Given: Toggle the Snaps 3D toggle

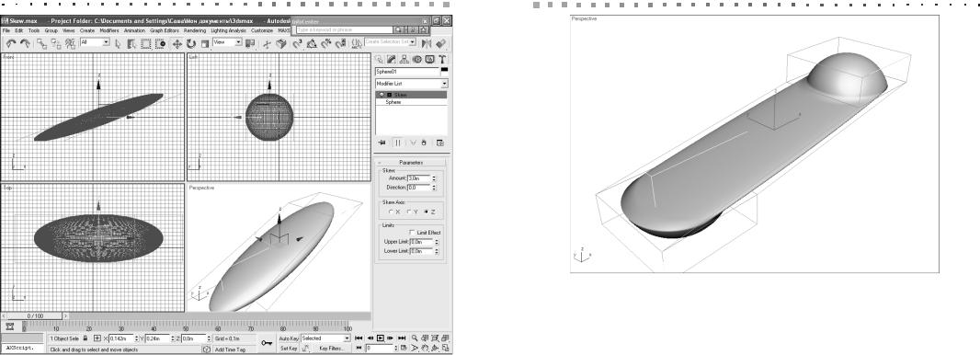Looking at the screenshot, I should point(298,43).
